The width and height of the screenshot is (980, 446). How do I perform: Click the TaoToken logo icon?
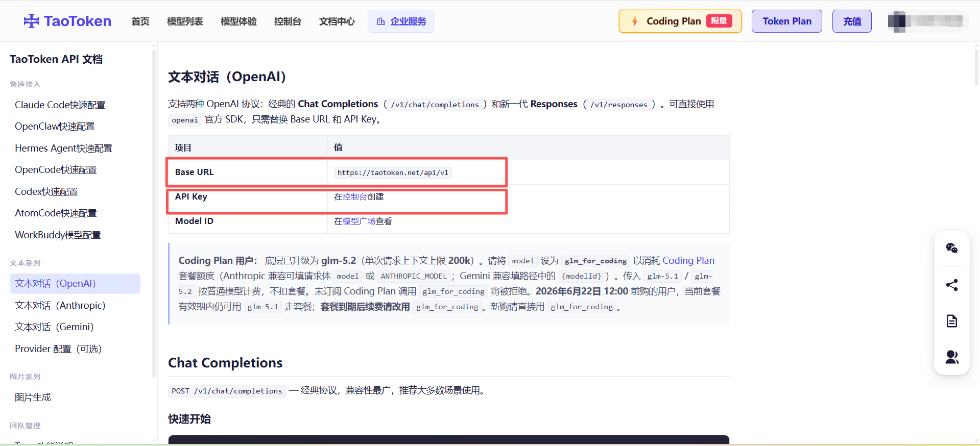pos(31,21)
